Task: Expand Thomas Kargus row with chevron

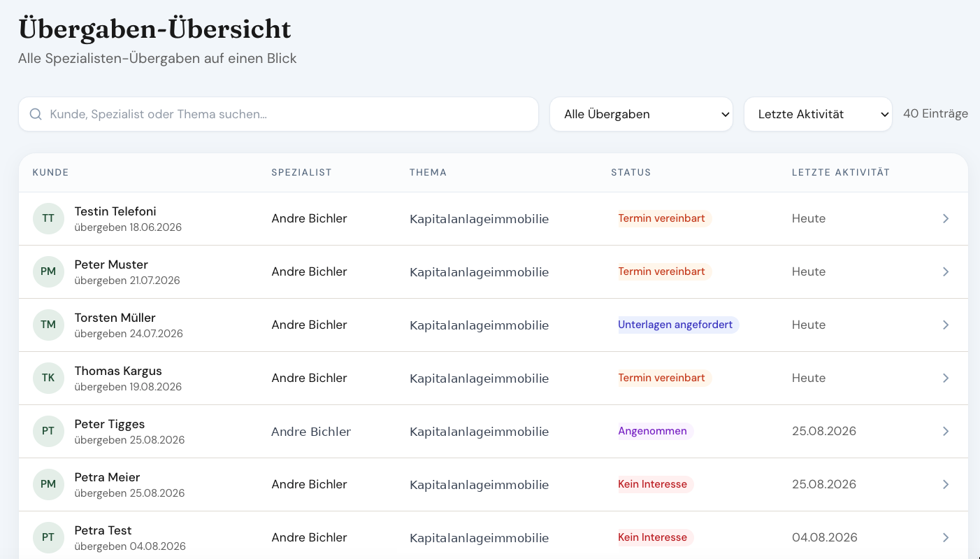Action: pyautogui.click(x=946, y=378)
